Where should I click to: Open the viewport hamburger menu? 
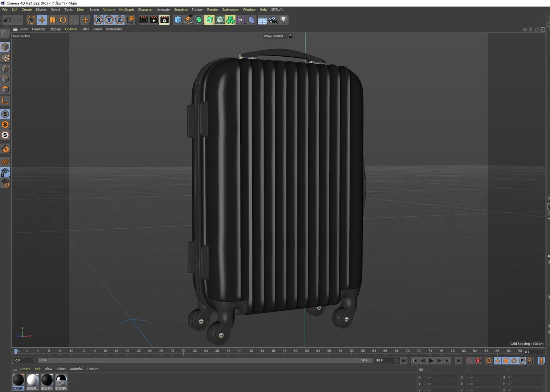tap(15, 29)
